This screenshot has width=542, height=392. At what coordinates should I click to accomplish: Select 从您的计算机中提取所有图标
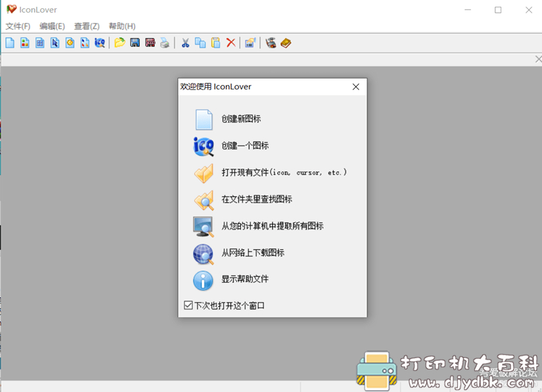pyautogui.click(x=272, y=226)
